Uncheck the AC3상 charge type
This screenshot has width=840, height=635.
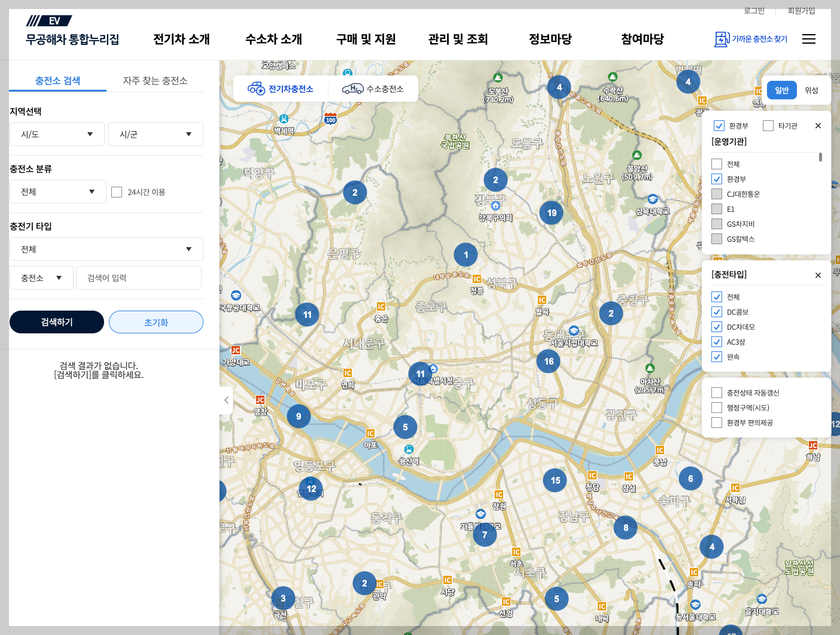pyautogui.click(x=717, y=342)
